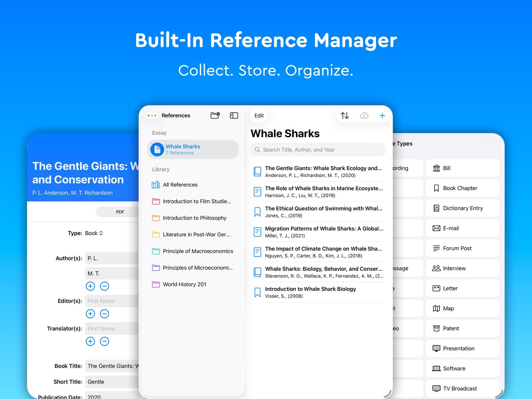This screenshot has width=532, height=399.
Task: Open Whale Sharks: Biology, Behavior reference
Action: click(318, 272)
